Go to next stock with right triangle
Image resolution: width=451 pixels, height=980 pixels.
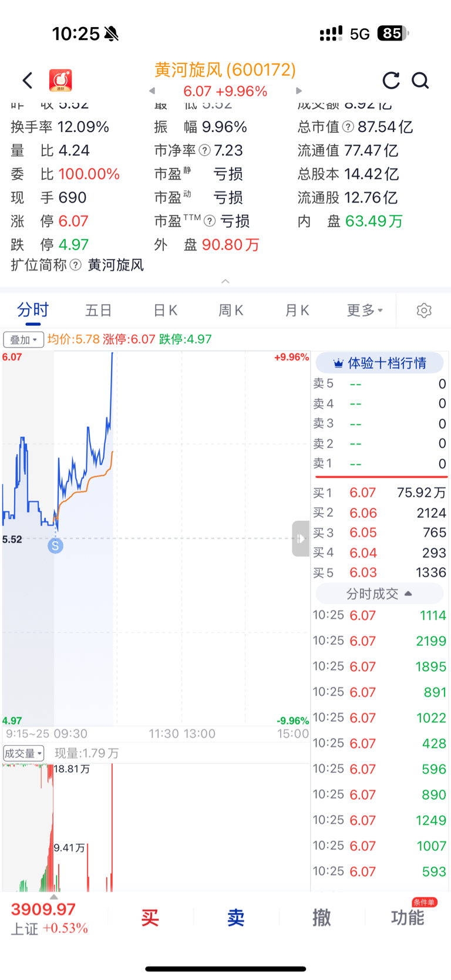pos(299,91)
